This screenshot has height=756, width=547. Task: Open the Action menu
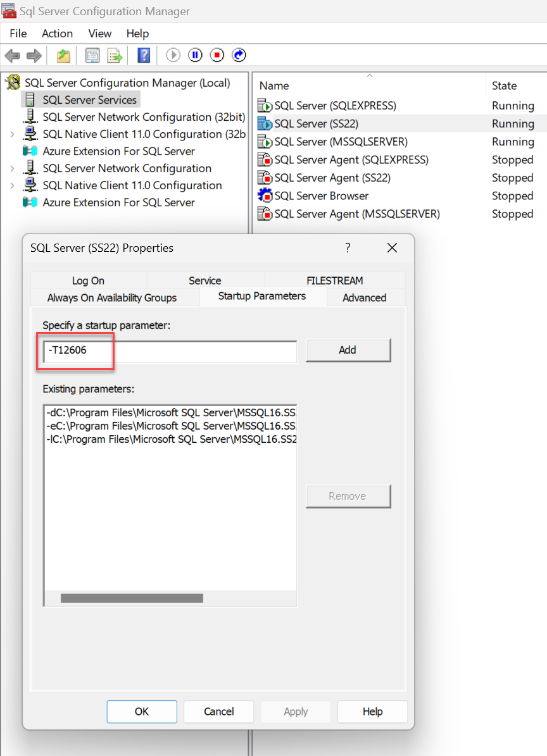58,34
